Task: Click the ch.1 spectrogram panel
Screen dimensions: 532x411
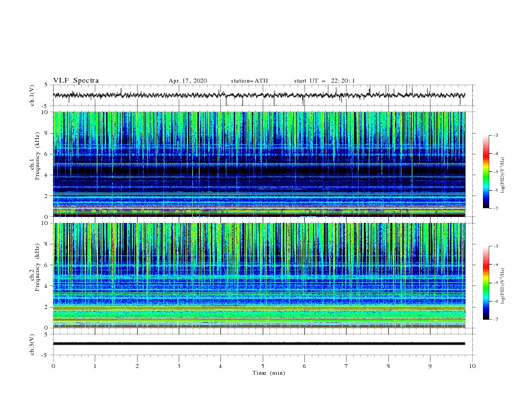Action: click(259, 164)
